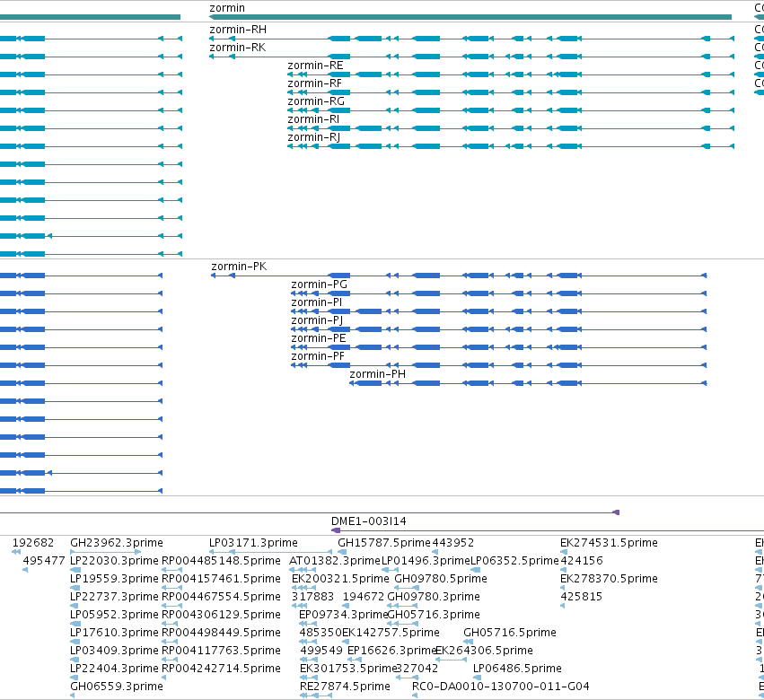
Task: Select EST 495477
Action: [x=44, y=561]
